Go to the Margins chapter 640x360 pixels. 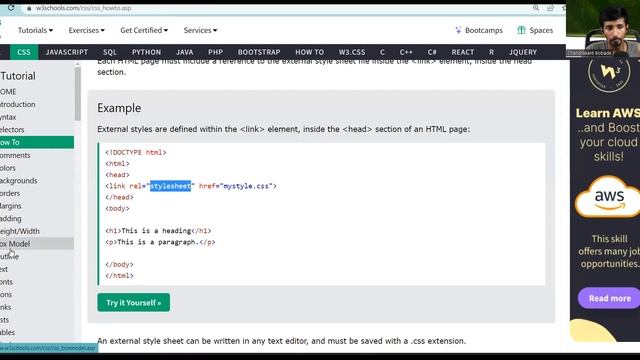37,206
